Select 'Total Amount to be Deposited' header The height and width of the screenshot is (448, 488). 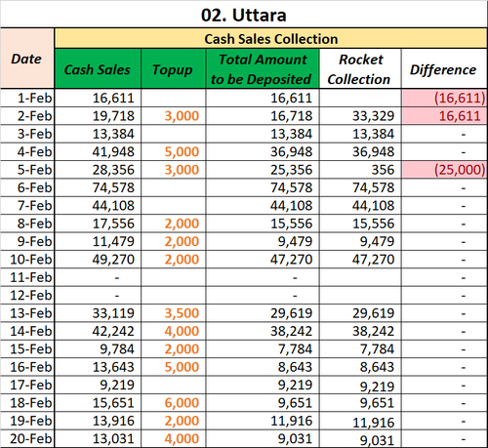263,69
